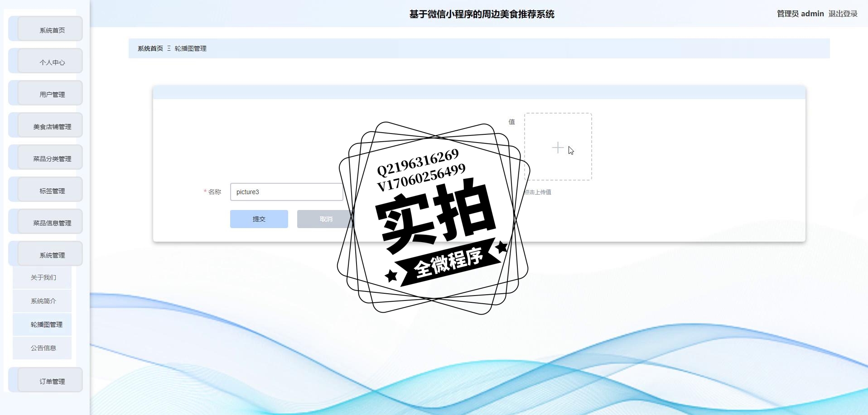Go to 系统首页 via breadcrumb
The image size is (868, 415).
click(x=150, y=48)
